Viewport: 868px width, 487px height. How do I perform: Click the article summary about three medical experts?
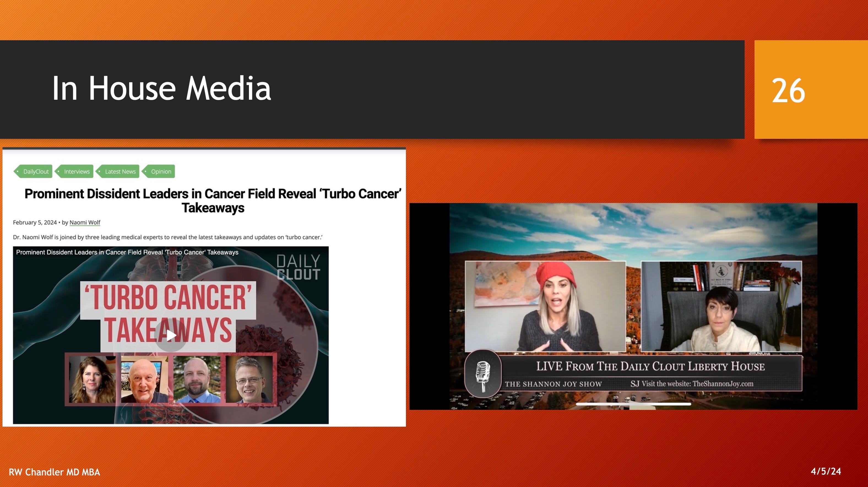pos(167,237)
